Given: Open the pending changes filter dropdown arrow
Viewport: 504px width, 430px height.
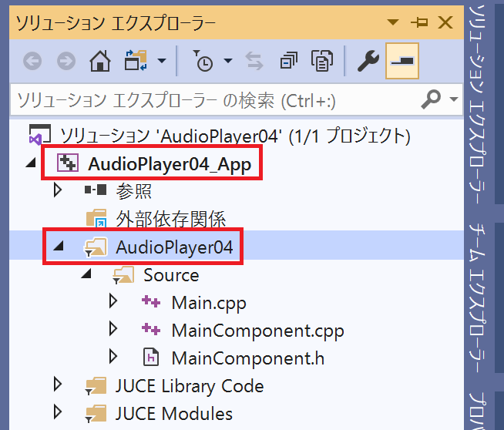Looking at the screenshot, I should (x=228, y=60).
